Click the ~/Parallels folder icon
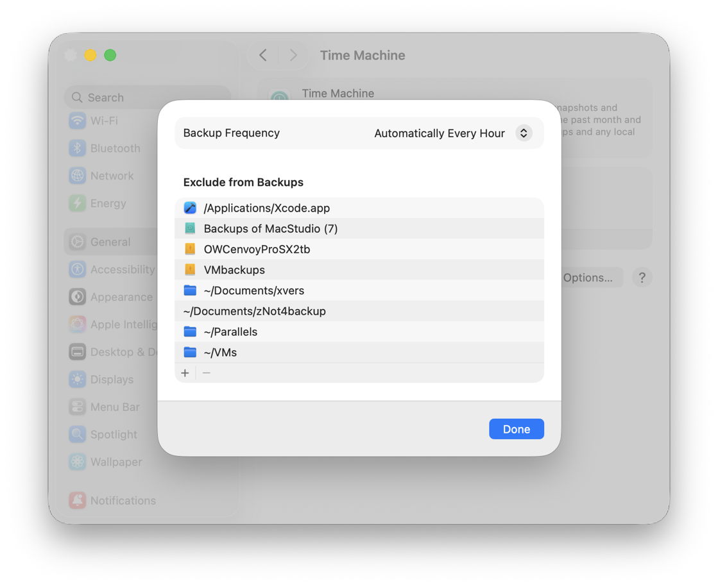 (190, 332)
